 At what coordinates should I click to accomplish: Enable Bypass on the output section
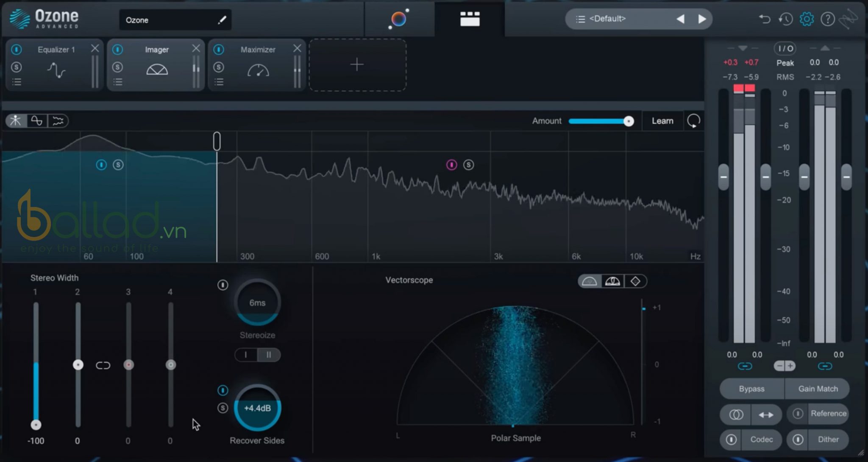pos(751,389)
